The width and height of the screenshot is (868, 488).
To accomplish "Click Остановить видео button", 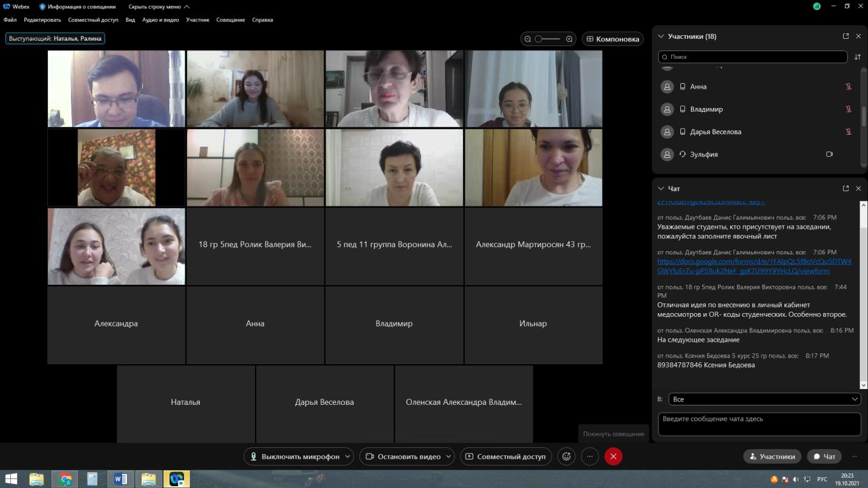I will tap(403, 456).
